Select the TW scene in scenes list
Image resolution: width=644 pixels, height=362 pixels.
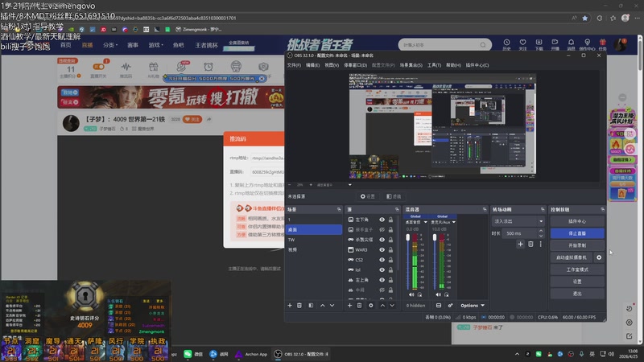(x=314, y=240)
